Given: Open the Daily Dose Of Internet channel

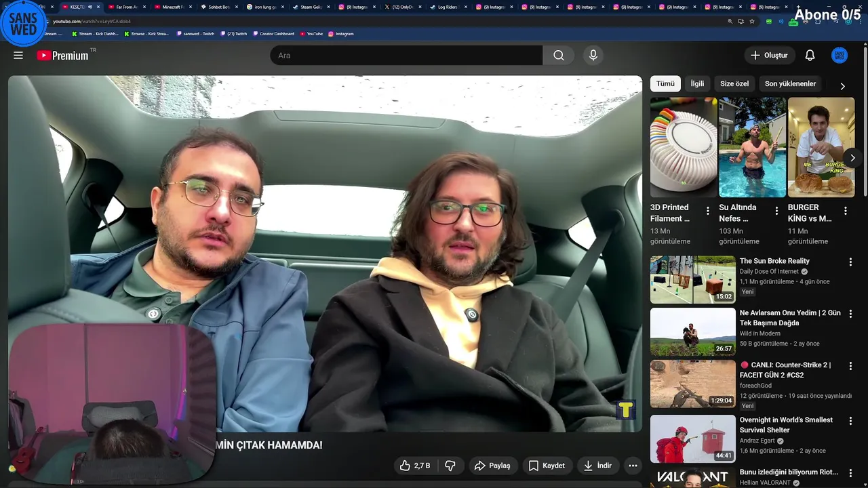Looking at the screenshot, I should [x=769, y=272].
